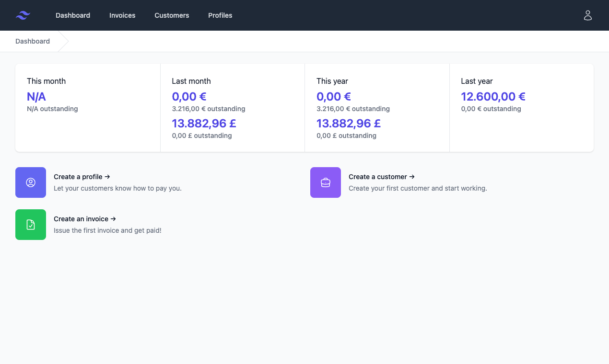Click 13.882,96 £ in Last month card
This screenshot has width=609, height=364.
pos(204,124)
